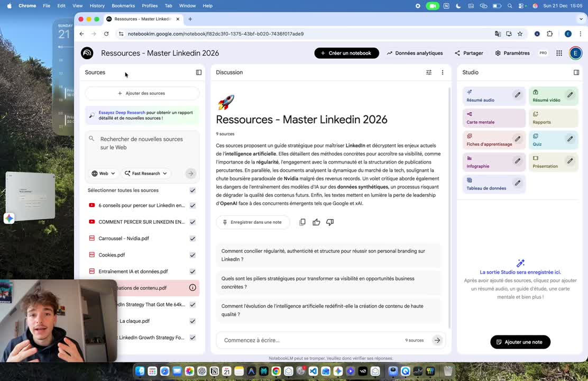This screenshot has width=588, height=381.
Task: Edit Résumé vidéo settings pencil
Action: (x=570, y=95)
